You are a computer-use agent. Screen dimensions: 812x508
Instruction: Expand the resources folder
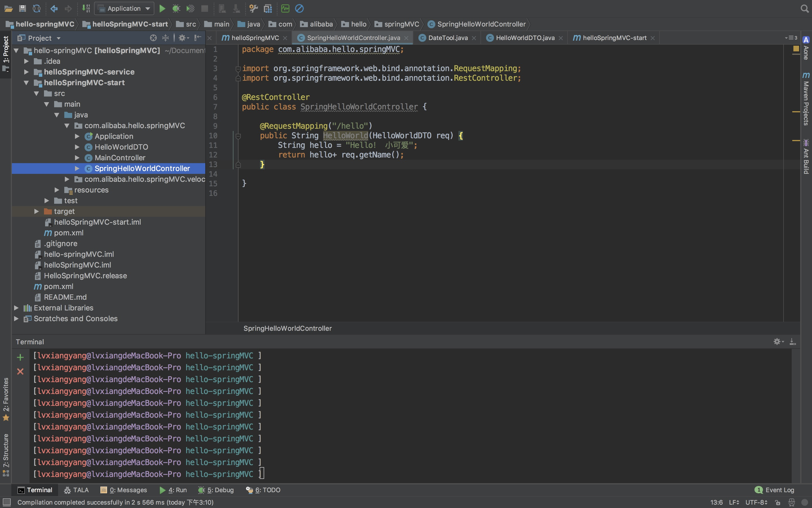[x=57, y=190]
